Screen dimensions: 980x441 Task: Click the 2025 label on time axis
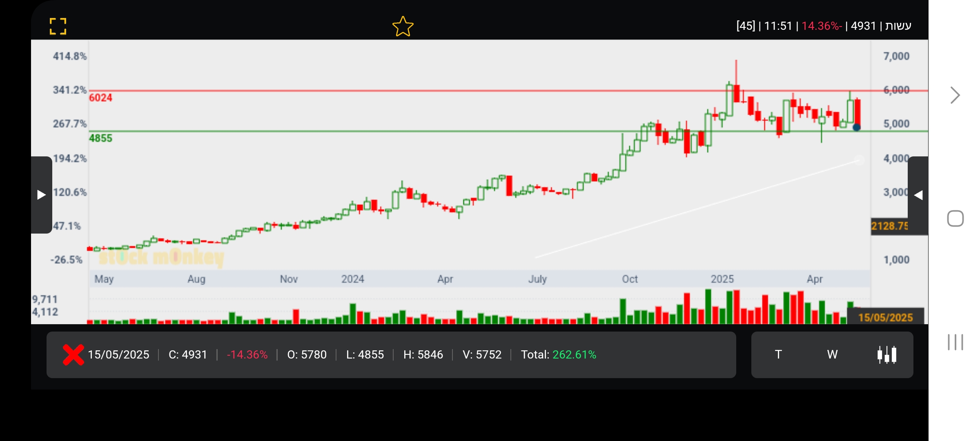coord(722,279)
